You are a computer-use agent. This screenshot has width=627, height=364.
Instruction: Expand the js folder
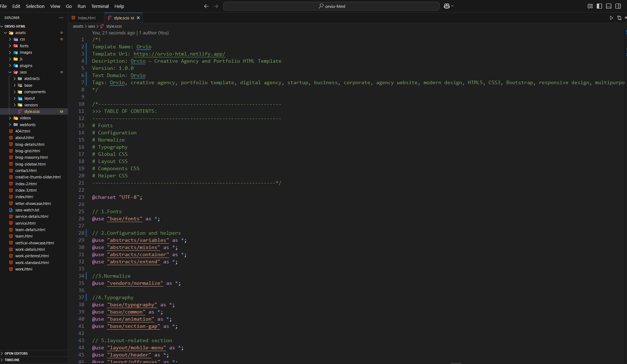34,59
